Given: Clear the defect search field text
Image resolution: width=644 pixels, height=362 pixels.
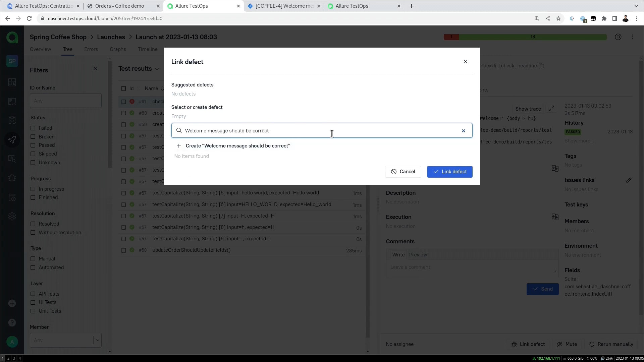Looking at the screenshot, I should click(x=463, y=131).
